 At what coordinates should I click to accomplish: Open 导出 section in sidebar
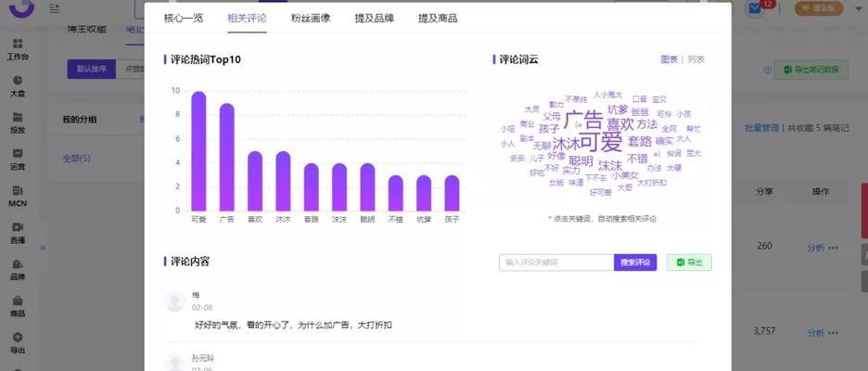[18, 342]
